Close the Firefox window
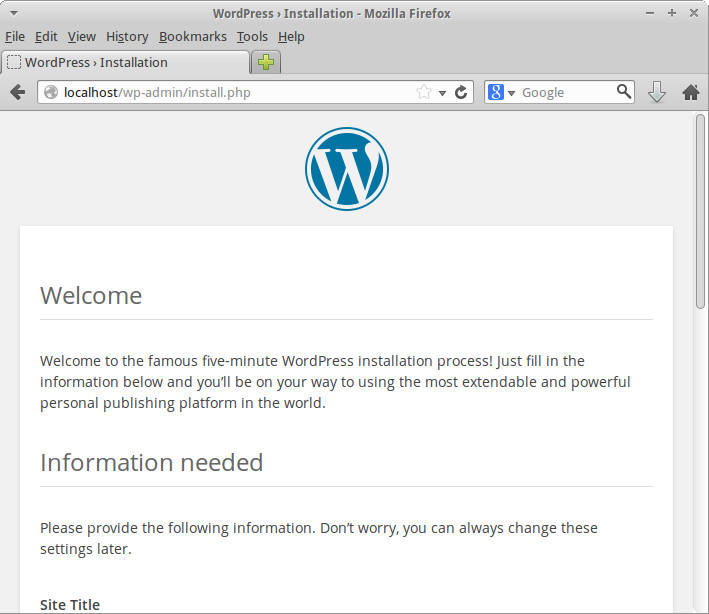This screenshot has width=709, height=614. (x=694, y=13)
